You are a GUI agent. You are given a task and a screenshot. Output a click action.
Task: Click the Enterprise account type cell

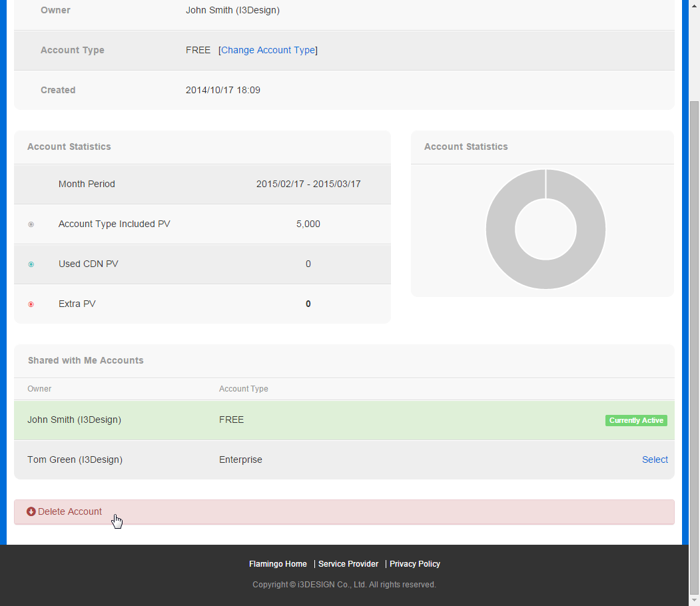point(240,459)
